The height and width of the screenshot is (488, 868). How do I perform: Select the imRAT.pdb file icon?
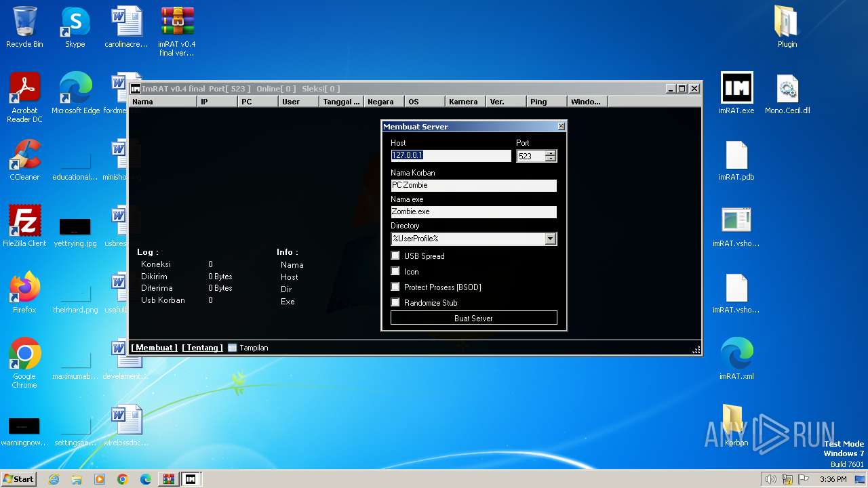(x=736, y=160)
